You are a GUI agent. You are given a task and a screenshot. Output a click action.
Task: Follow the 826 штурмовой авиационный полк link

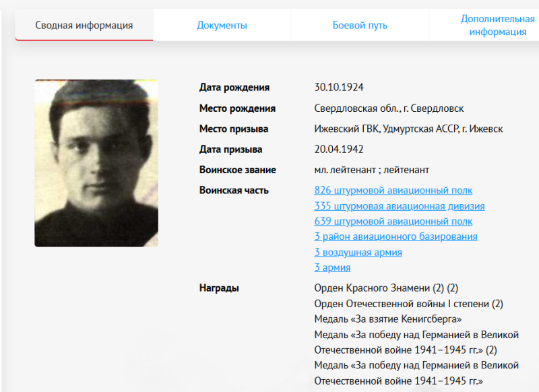click(x=393, y=191)
